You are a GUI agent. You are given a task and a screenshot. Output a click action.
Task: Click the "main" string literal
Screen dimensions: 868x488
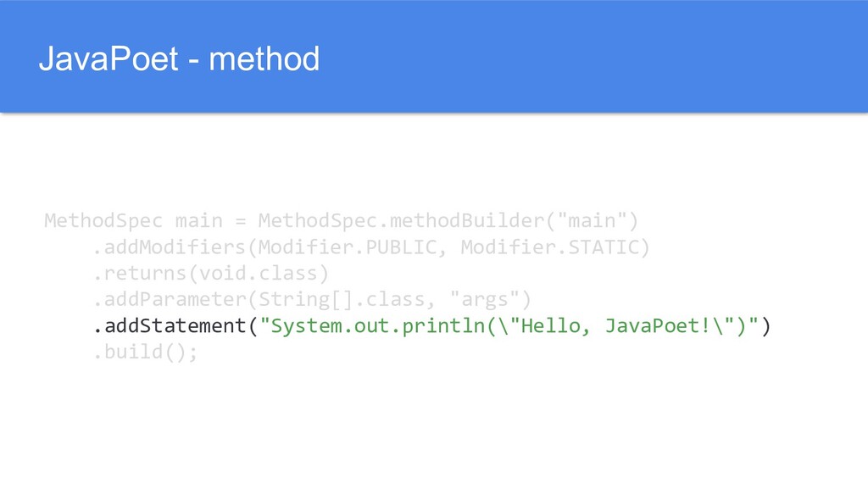tap(592, 222)
